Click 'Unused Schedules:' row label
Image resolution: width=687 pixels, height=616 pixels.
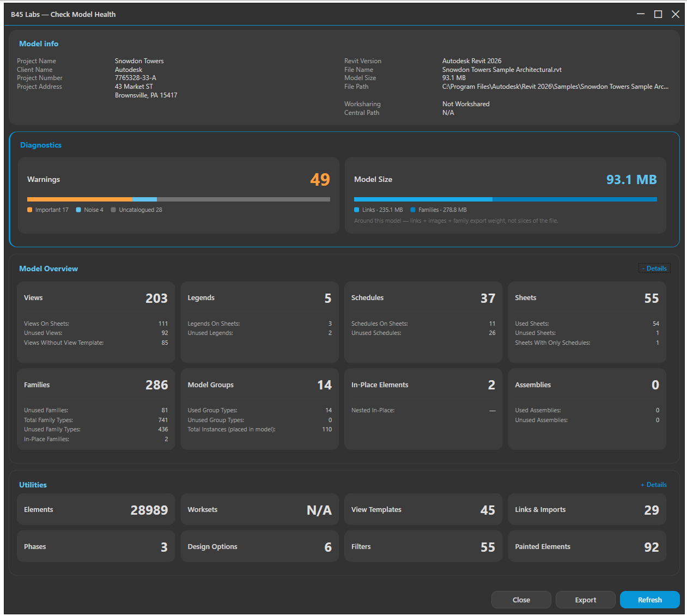(376, 333)
